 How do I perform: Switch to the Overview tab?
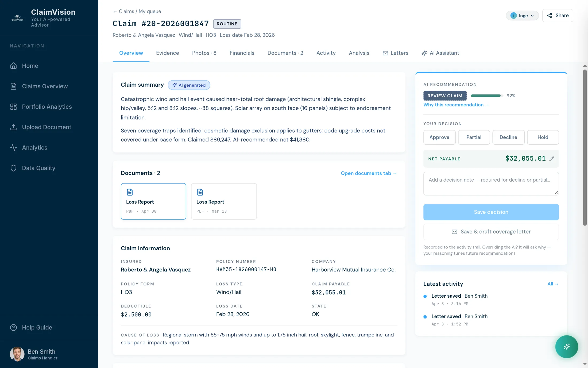131,53
